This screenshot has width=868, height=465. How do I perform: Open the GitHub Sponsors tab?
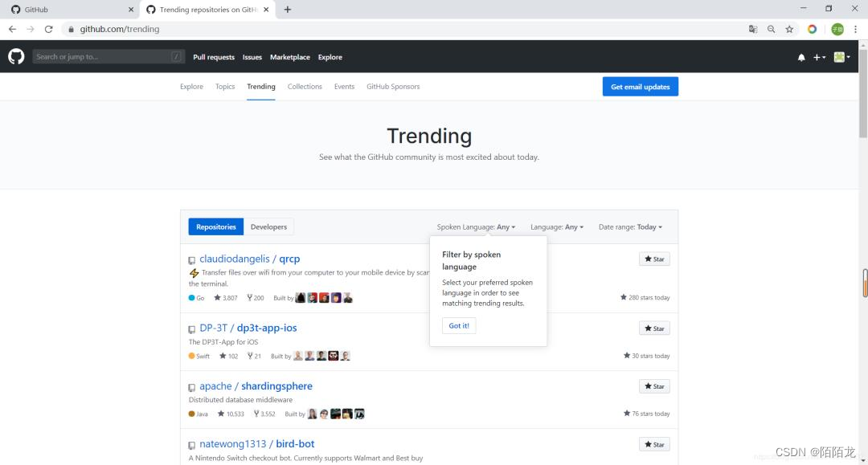pyautogui.click(x=393, y=86)
